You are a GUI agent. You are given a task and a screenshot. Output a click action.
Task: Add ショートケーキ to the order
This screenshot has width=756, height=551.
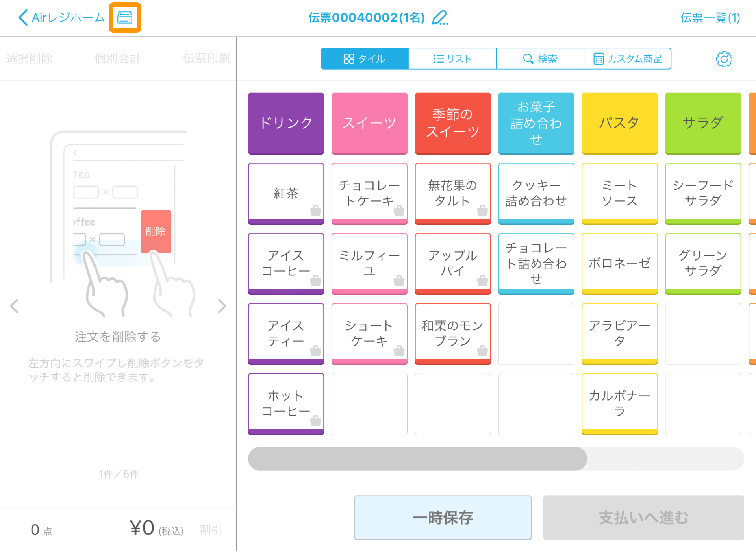point(369,334)
